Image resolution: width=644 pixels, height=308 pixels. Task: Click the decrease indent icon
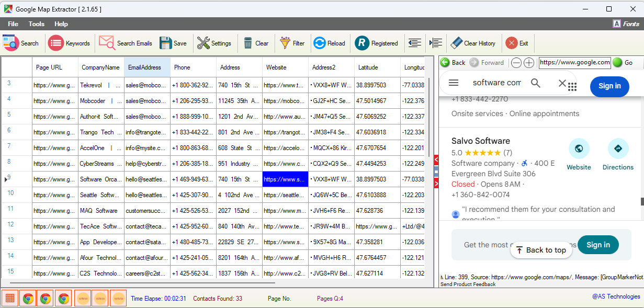[415, 43]
